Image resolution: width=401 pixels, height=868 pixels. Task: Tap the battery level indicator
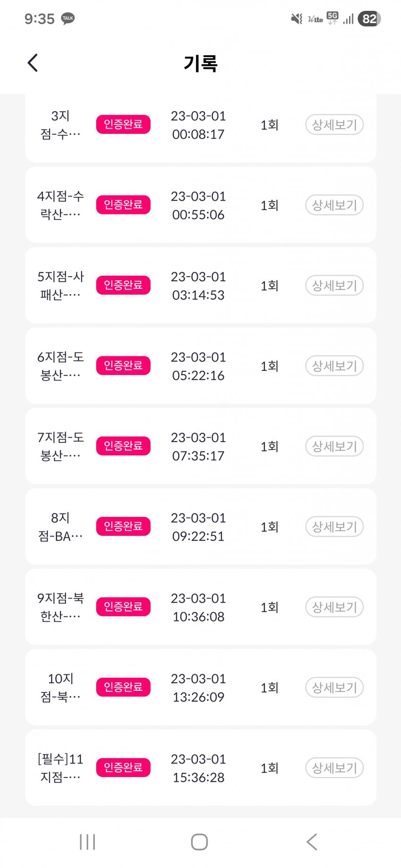tap(369, 19)
